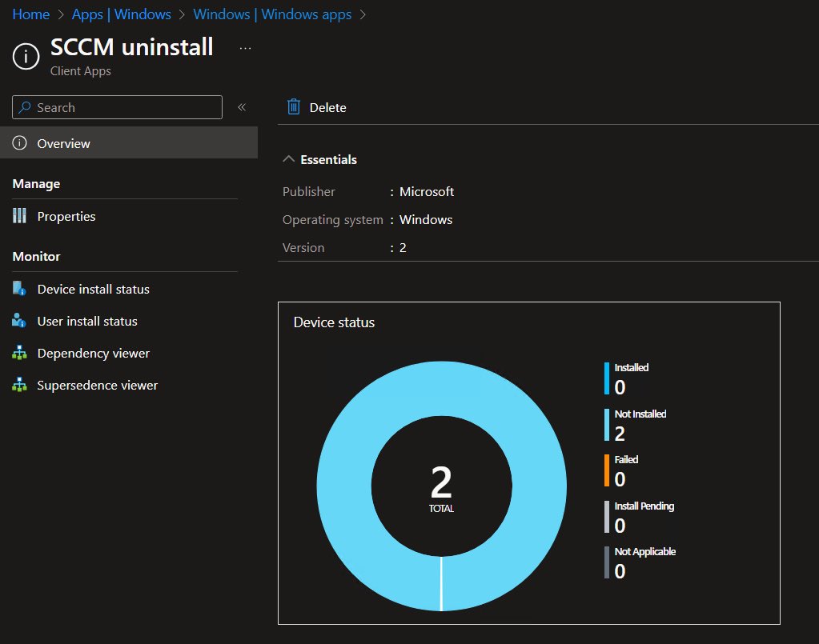Click the Properties bars icon

(x=19, y=215)
